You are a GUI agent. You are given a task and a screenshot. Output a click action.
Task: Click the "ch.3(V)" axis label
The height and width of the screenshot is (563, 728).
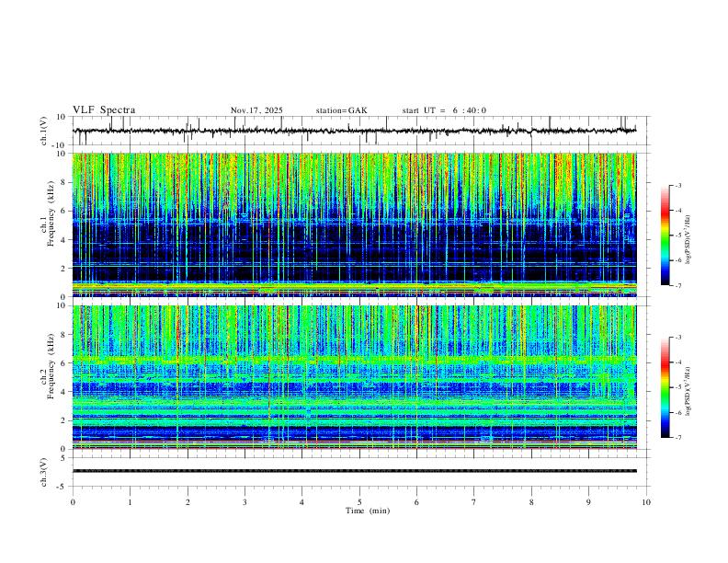[x=44, y=472]
